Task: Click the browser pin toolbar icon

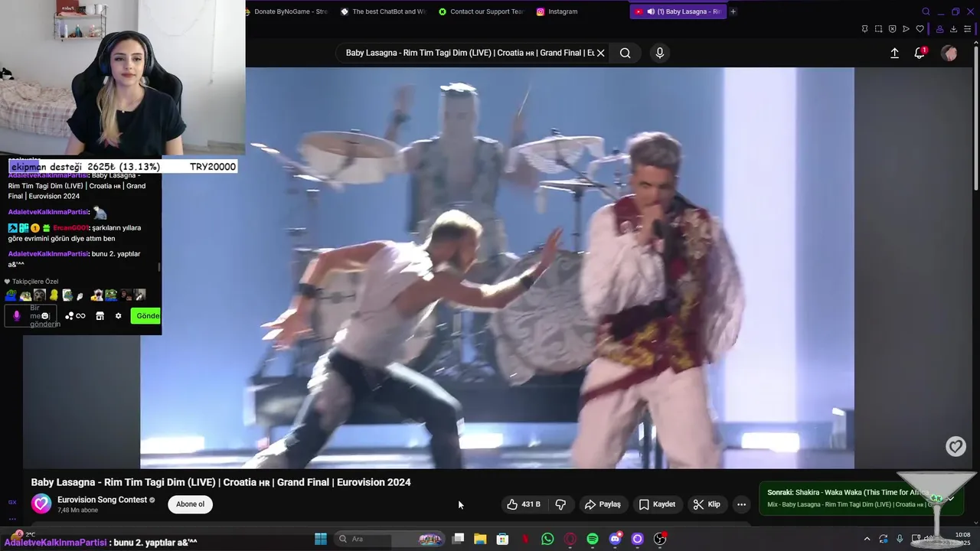Action: [x=864, y=29]
